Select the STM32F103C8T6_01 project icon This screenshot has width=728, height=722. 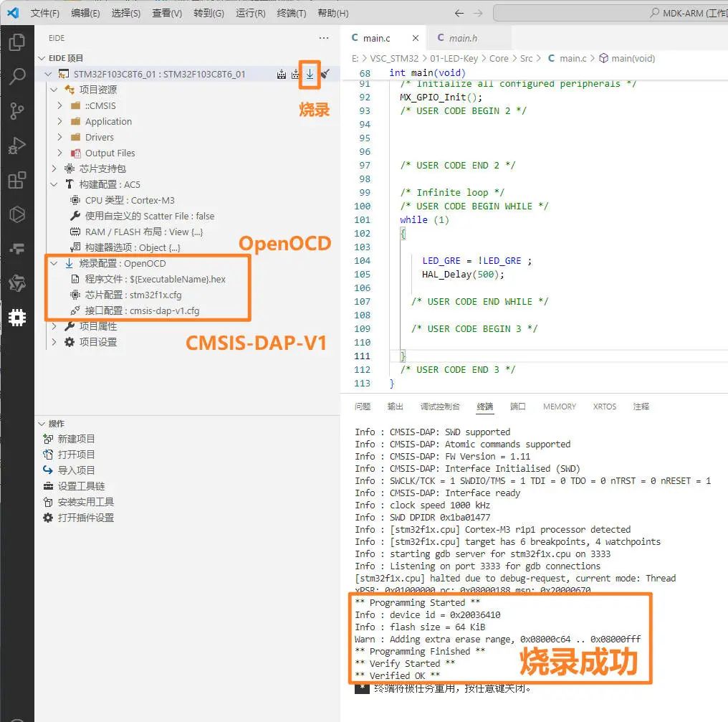[64, 75]
